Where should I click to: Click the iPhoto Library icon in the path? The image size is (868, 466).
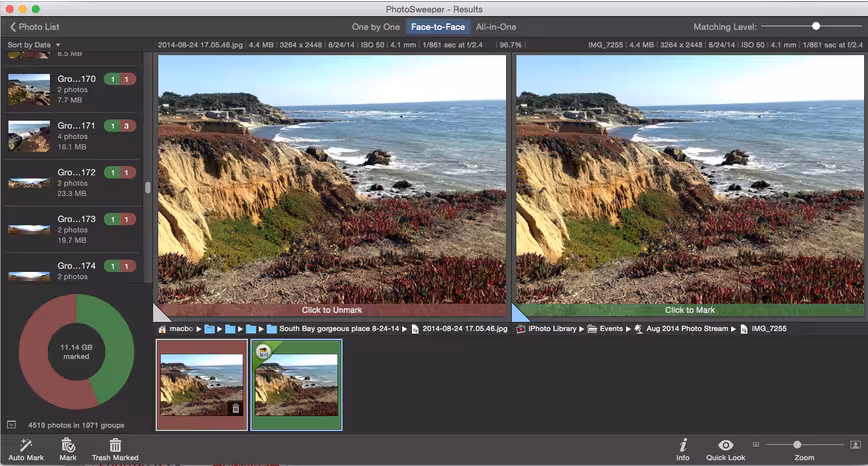click(x=520, y=329)
